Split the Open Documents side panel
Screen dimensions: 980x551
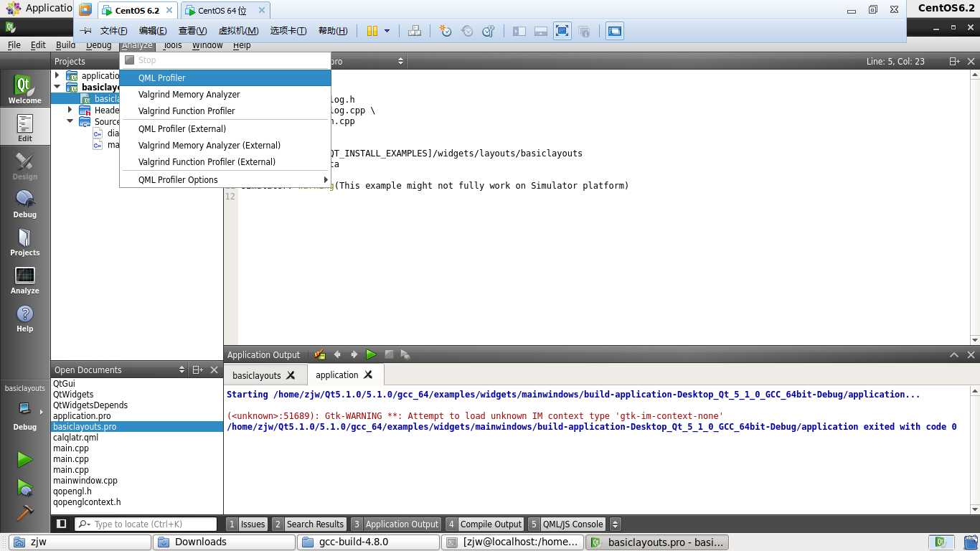[198, 369]
